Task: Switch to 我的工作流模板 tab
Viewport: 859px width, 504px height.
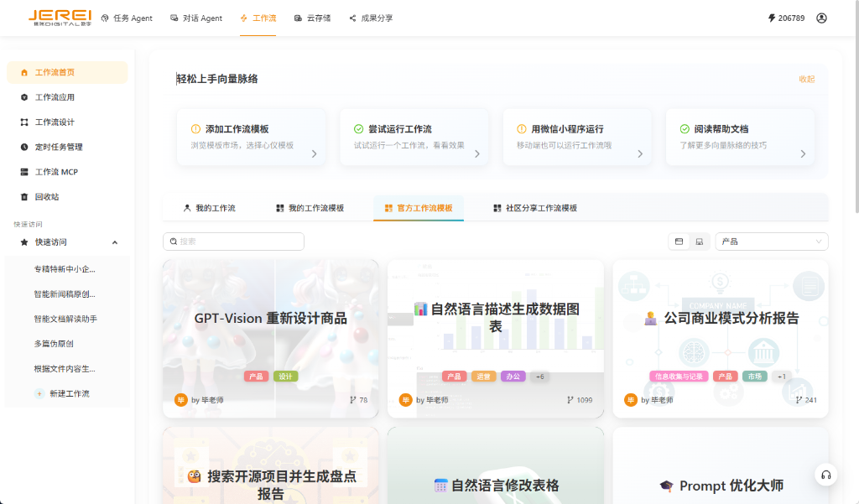Action: 310,208
